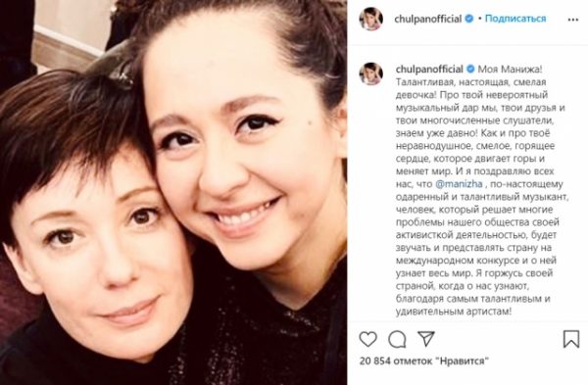Click the caption text starting Моя Манижа
Image resolution: width=588 pixels, height=385 pixels.
point(480,190)
